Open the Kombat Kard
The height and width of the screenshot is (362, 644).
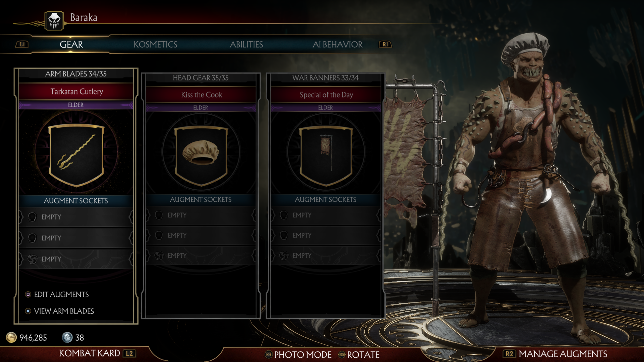97,353
